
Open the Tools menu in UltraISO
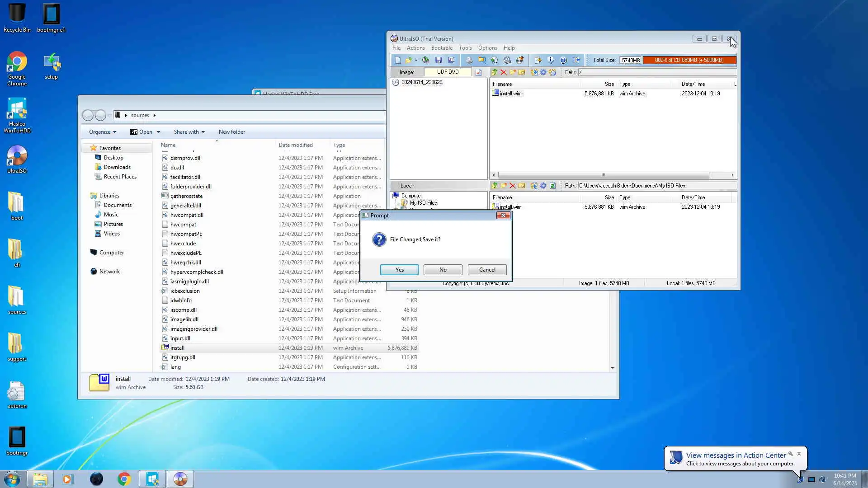coord(465,48)
